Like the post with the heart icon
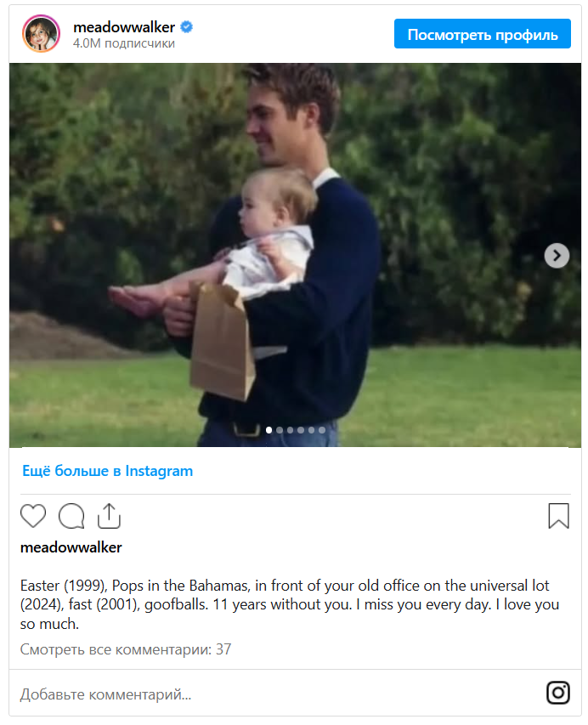The image size is (588, 725). tap(33, 516)
